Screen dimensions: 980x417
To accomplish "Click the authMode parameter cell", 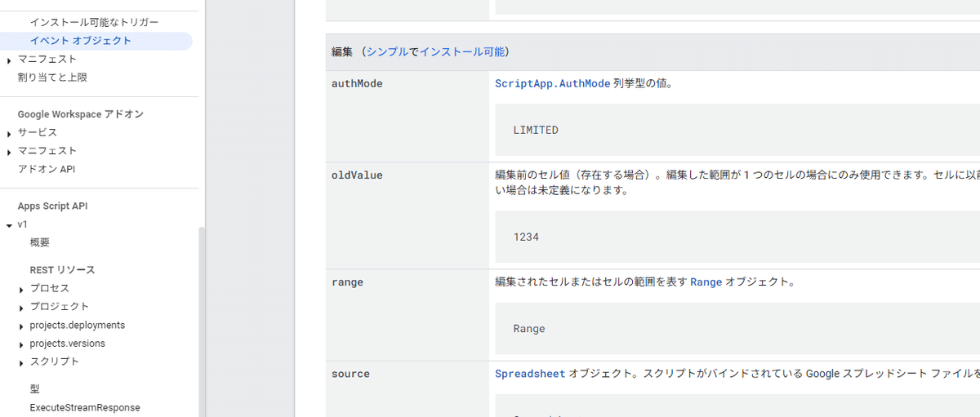I will click(x=408, y=117).
